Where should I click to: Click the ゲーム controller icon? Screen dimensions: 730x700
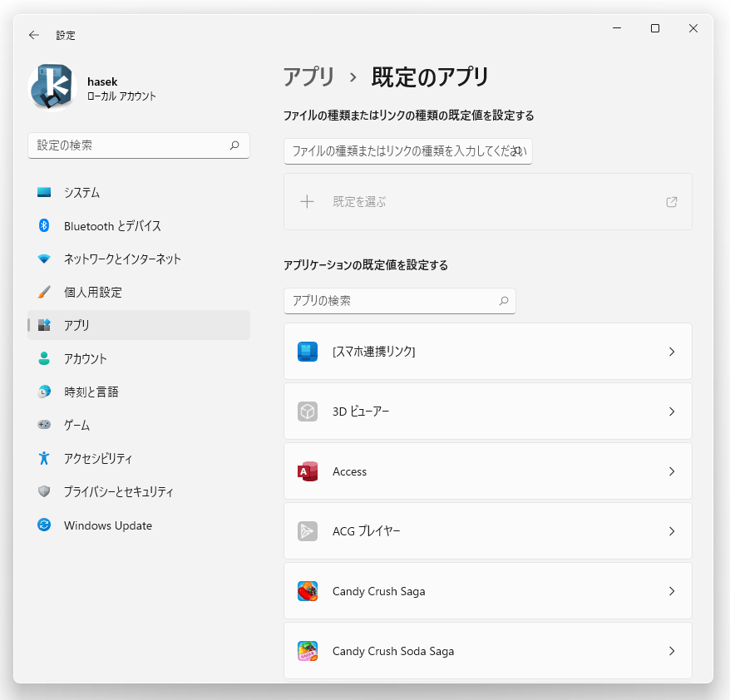click(x=44, y=425)
